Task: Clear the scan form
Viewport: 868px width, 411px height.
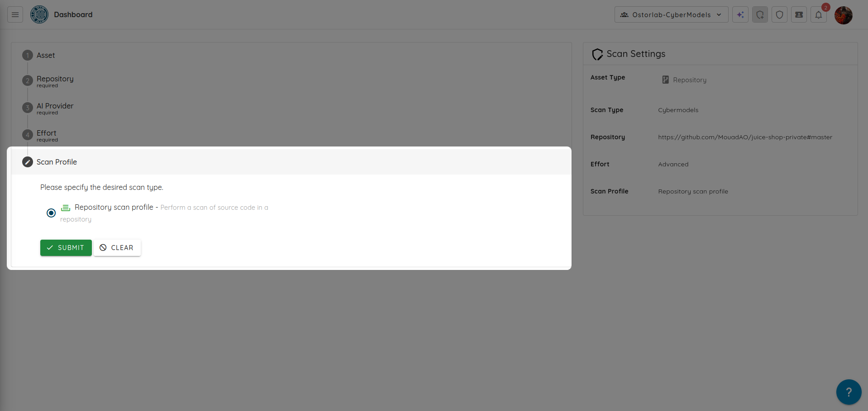Action: 117,248
